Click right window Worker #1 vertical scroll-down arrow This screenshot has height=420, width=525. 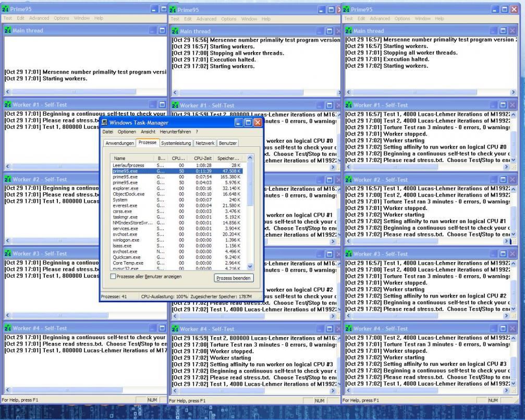514,160
